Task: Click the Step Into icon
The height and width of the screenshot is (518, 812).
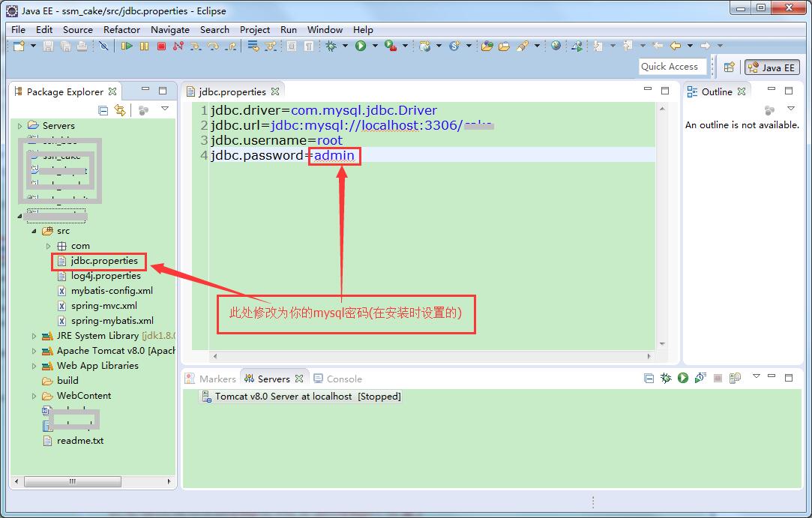Action: (195, 46)
